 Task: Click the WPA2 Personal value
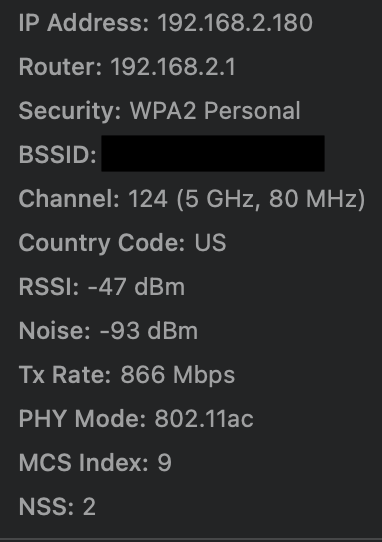pos(215,111)
